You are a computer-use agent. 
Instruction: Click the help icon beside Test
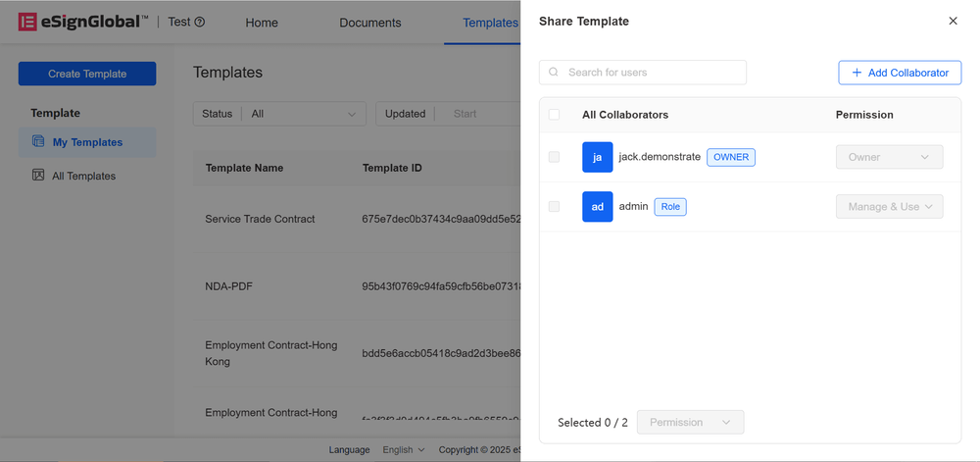coord(200,22)
